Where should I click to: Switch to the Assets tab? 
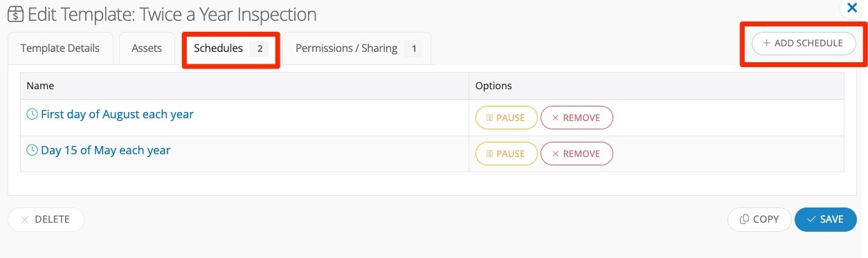[x=147, y=48]
